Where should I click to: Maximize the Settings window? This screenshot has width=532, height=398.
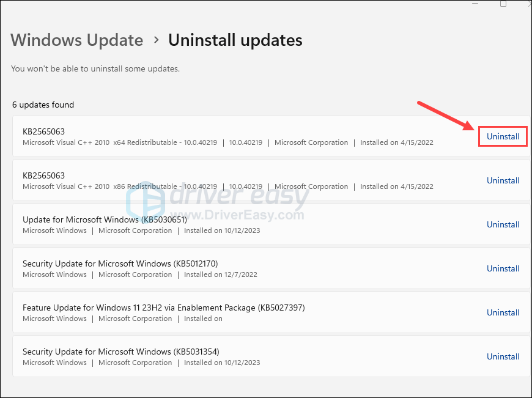click(503, 3)
